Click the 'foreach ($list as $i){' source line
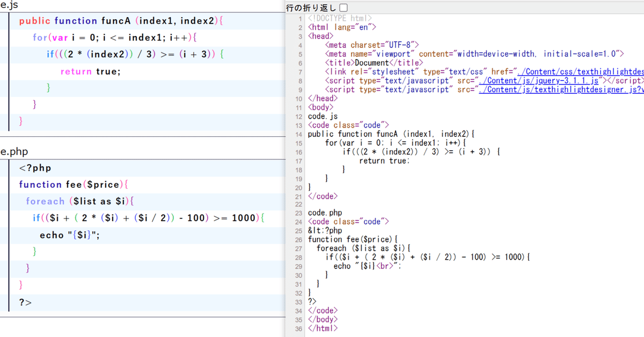Image resolution: width=644 pixels, height=337 pixels. point(364,248)
